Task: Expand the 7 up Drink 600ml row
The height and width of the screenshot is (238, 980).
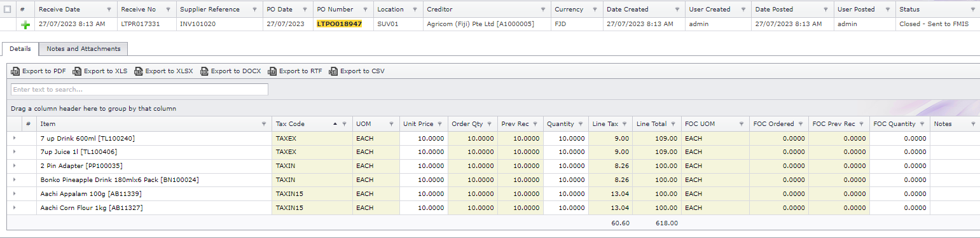Action: [x=14, y=138]
